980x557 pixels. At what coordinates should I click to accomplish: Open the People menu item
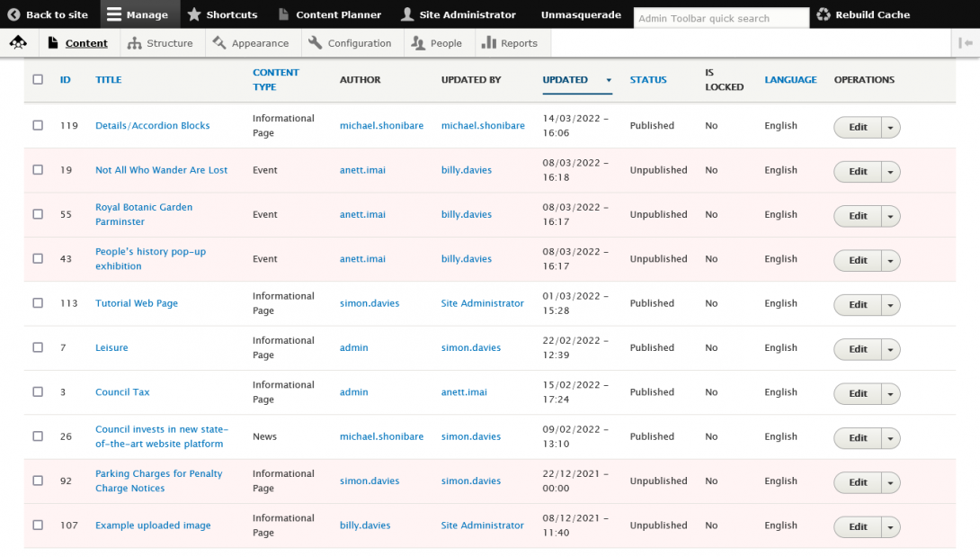[440, 43]
